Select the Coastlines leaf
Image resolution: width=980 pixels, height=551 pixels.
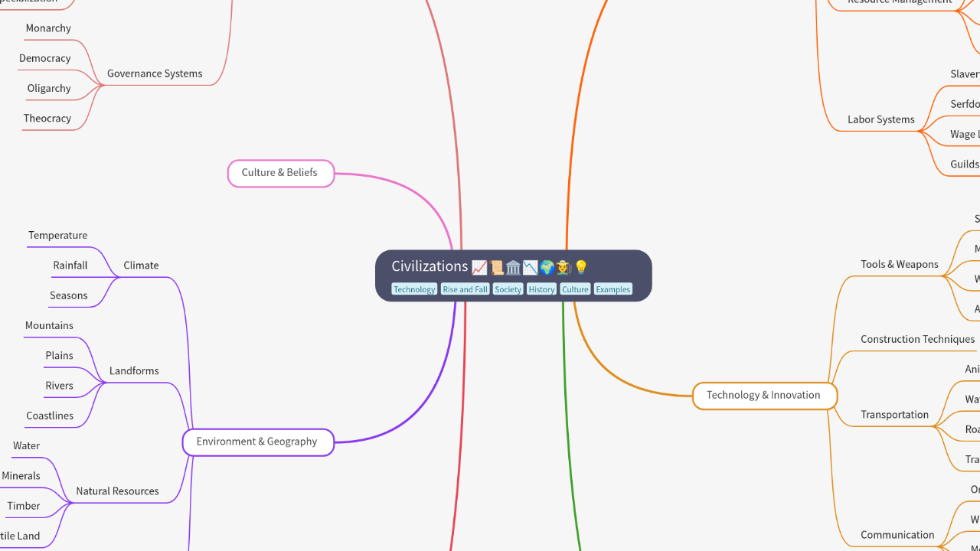point(50,416)
